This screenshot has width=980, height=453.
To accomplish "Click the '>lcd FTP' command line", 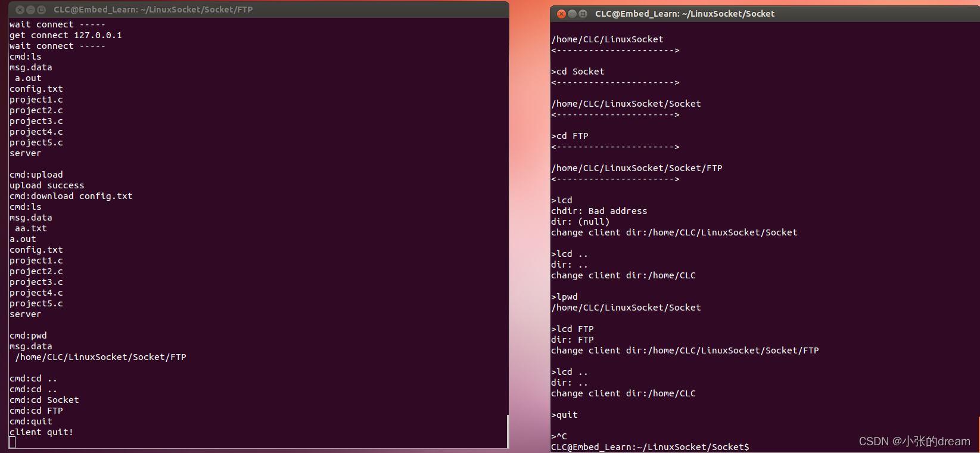I will pyautogui.click(x=573, y=329).
